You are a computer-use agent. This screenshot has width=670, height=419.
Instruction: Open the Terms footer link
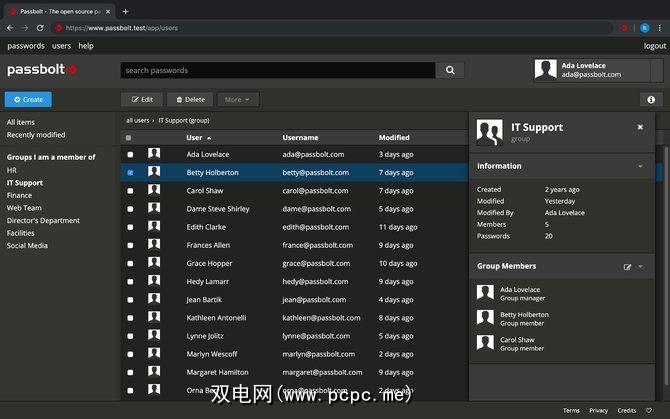click(571, 410)
